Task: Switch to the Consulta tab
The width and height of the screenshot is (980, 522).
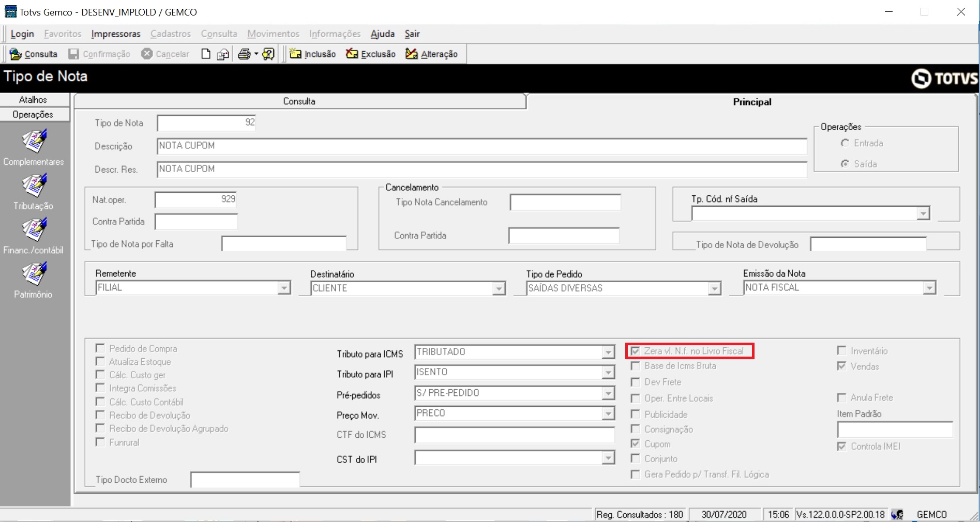Action: (x=299, y=101)
